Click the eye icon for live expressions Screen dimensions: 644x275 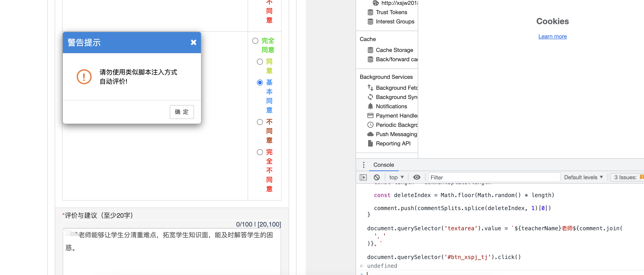coord(417,177)
